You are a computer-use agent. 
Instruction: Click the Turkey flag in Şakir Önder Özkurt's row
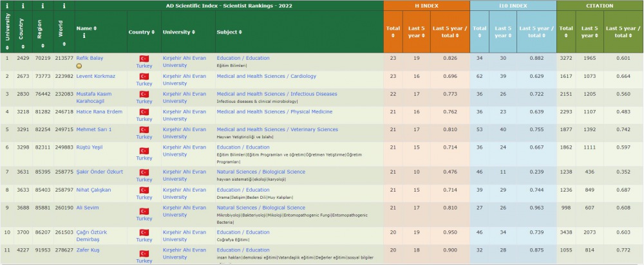(144, 172)
